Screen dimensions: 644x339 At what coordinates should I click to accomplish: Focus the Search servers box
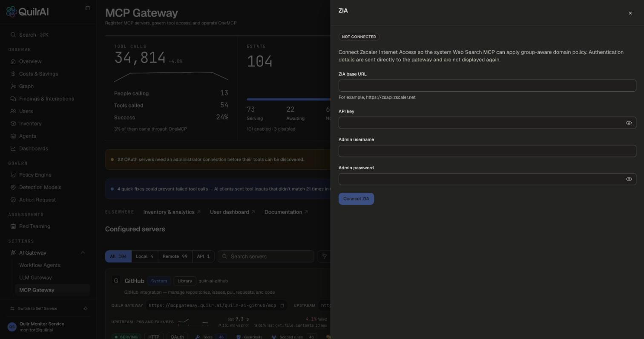[x=266, y=256]
